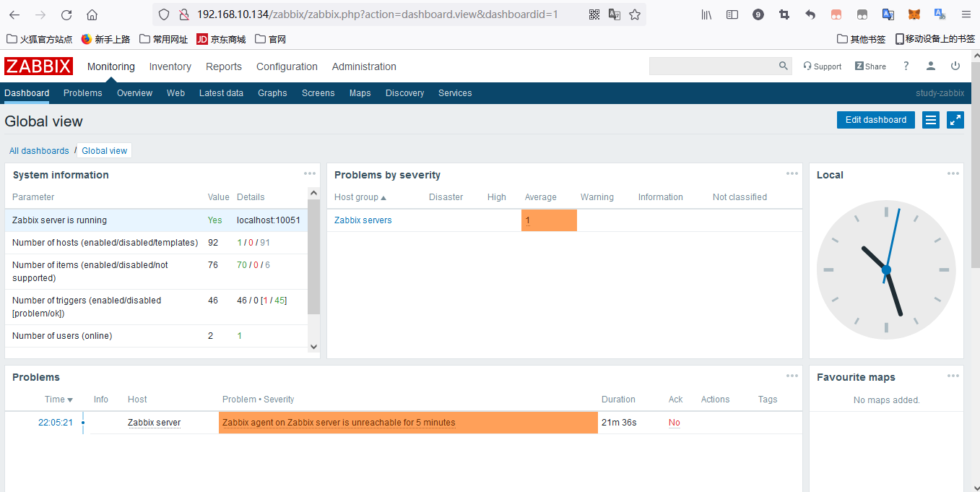The height and width of the screenshot is (492, 980).
Task: Click the QR code icon in address bar
Action: [594, 14]
